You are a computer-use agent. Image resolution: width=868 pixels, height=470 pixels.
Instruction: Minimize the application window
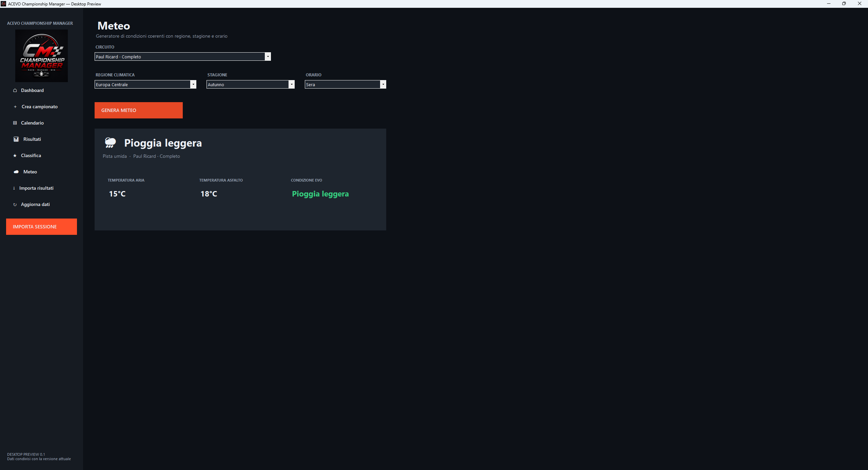coord(829,4)
